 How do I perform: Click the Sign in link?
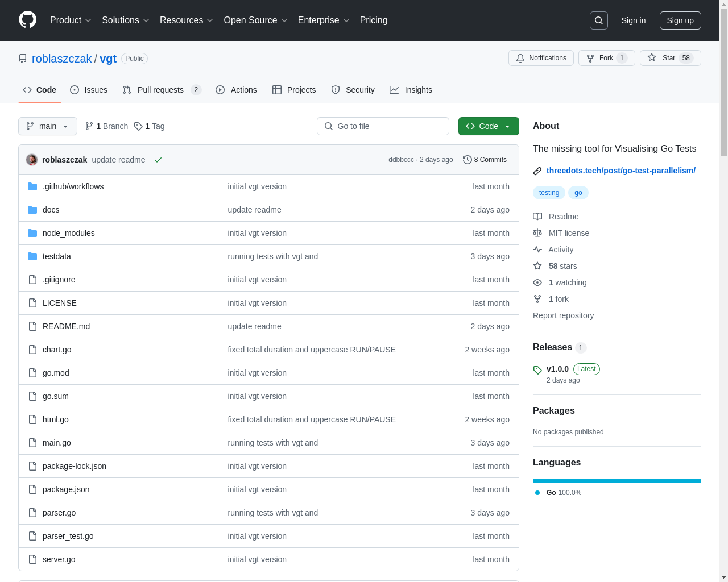click(x=634, y=20)
